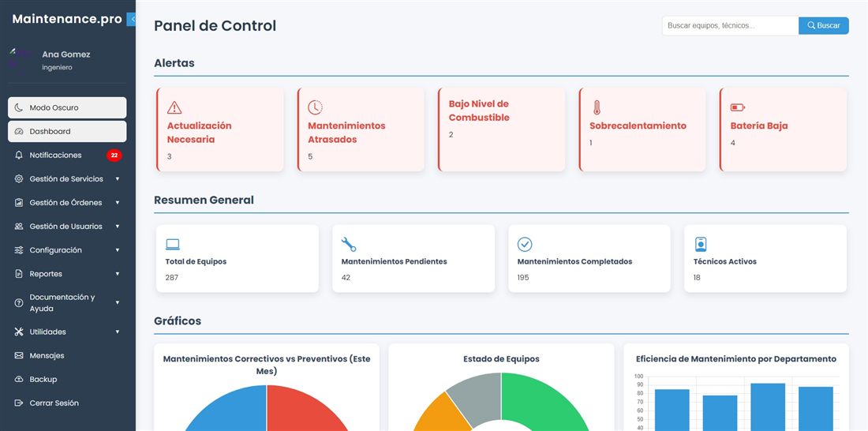868x431 pixels.
Task: Click the Maintenance.pro logo title
Action: [67, 19]
